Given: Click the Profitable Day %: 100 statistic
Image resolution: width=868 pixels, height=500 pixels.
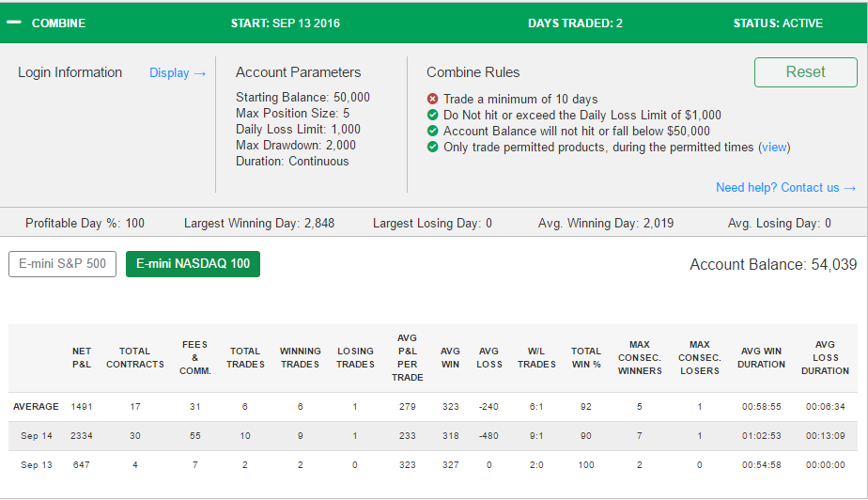Looking at the screenshot, I should pyautogui.click(x=85, y=223).
